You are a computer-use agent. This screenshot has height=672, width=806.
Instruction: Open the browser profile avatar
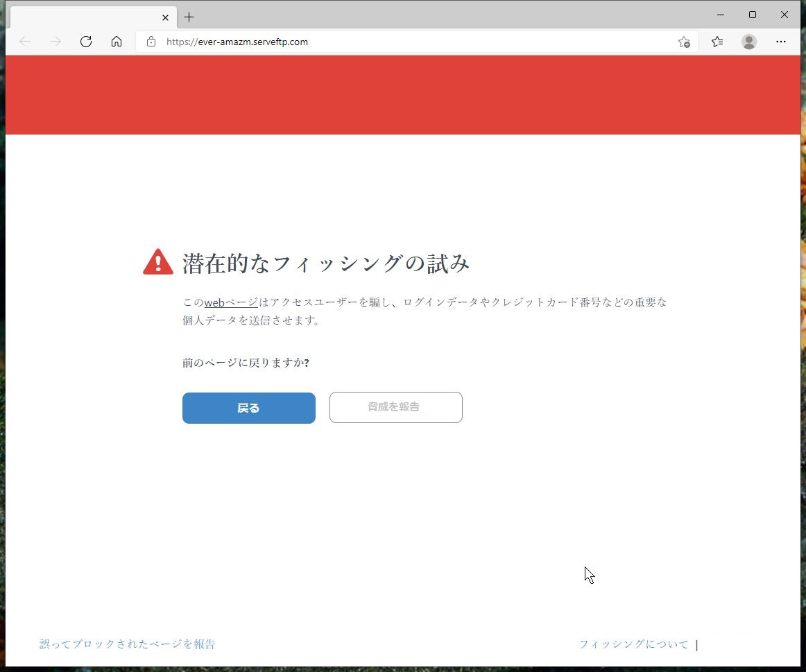click(x=748, y=42)
